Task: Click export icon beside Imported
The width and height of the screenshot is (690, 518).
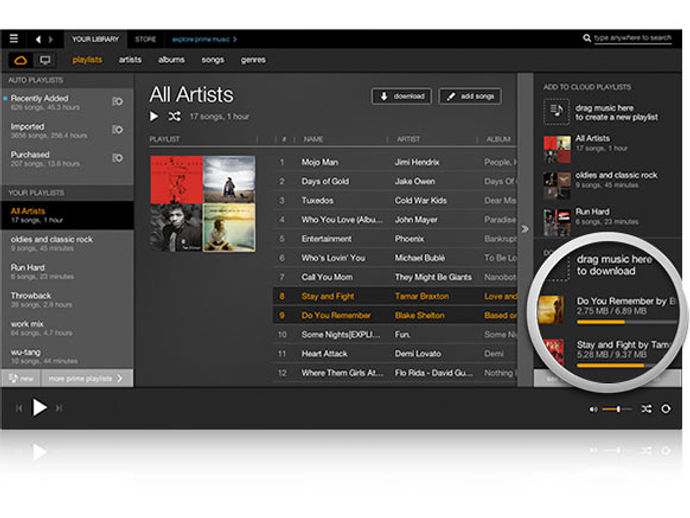Action: [117, 130]
